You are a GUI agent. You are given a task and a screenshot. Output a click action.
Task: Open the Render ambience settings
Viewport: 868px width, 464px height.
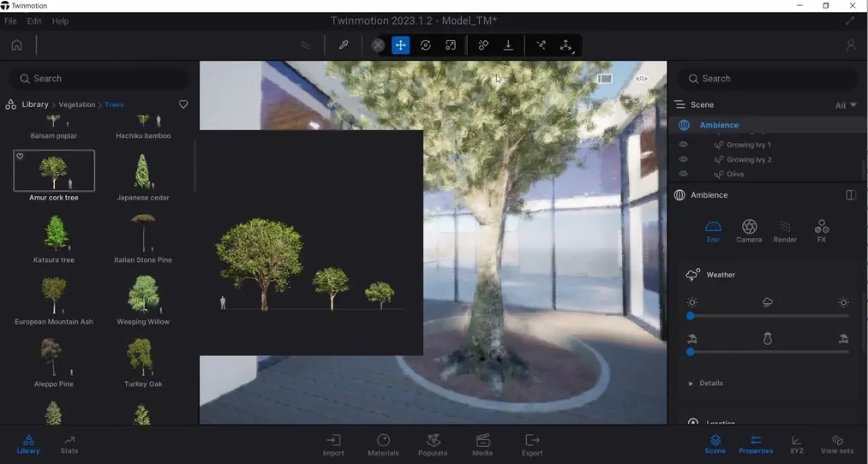point(785,231)
